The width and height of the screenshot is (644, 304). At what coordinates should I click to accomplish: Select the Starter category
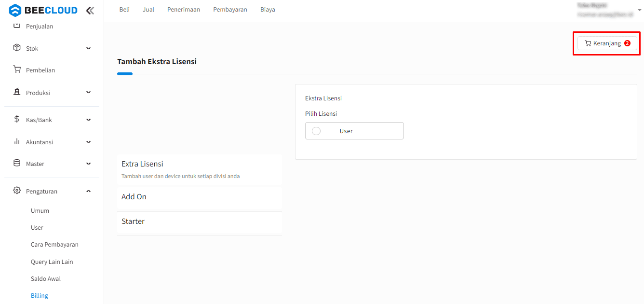(x=133, y=221)
